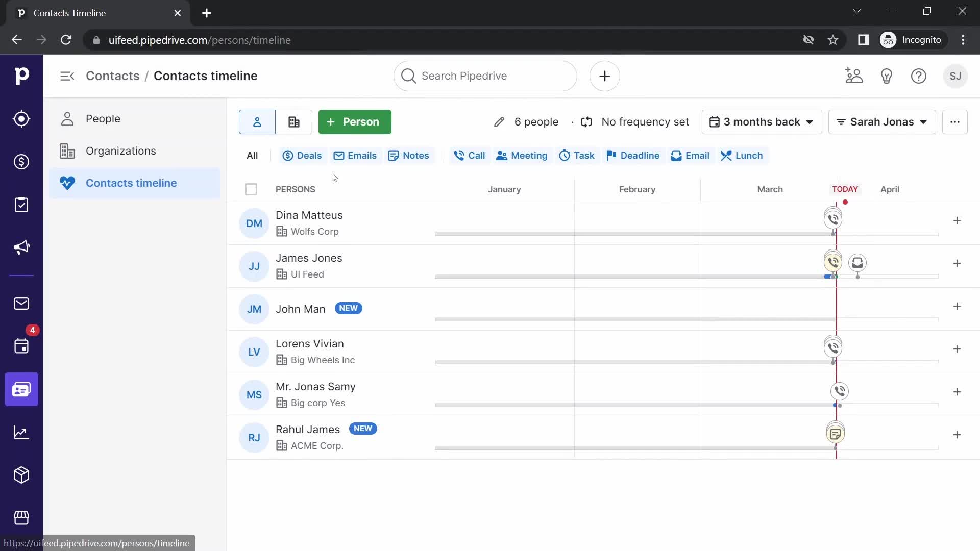The height and width of the screenshot is (551, 980).
Task: Open the three dots more menu
Action: tap(955, 122)
